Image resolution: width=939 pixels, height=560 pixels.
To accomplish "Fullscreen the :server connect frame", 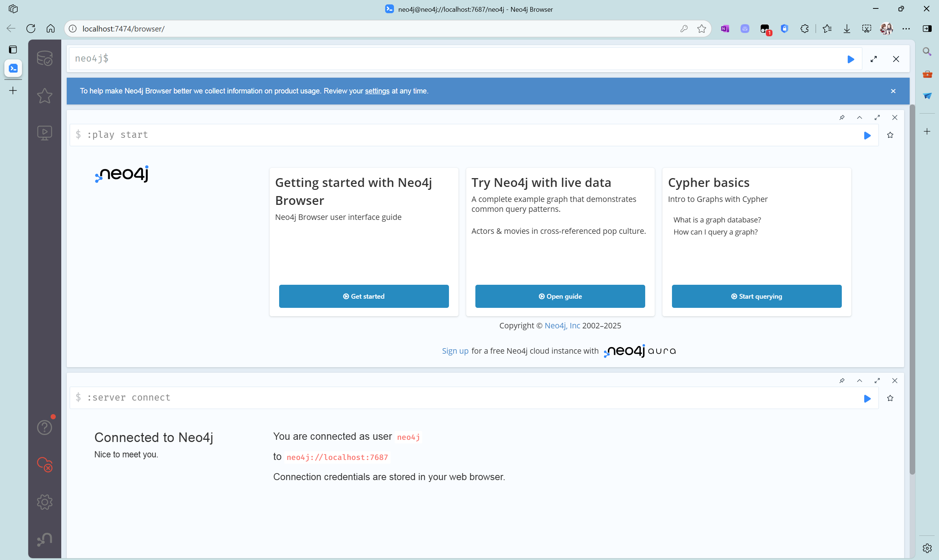I will (x=877, y=381).
